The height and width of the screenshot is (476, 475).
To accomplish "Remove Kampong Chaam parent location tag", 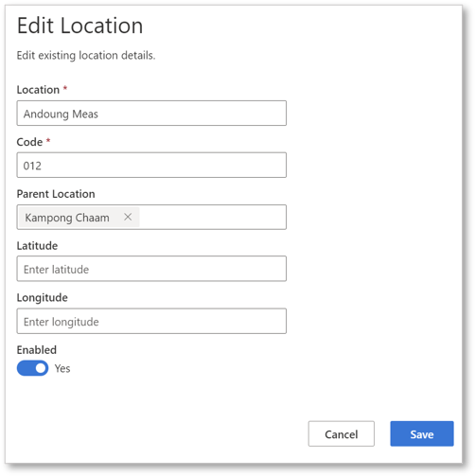I will pos(128,217).
